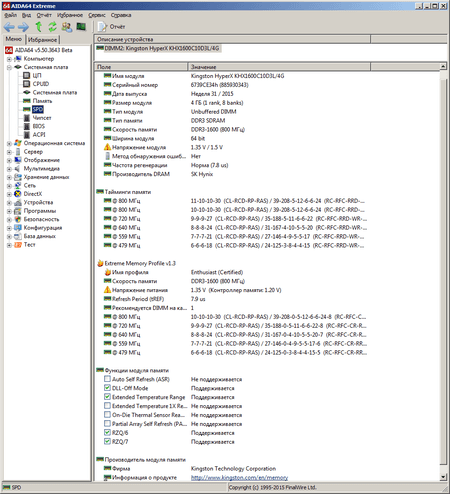
Task: Click the green Refresh toolbar icon
Action: (x=52, y=27)
